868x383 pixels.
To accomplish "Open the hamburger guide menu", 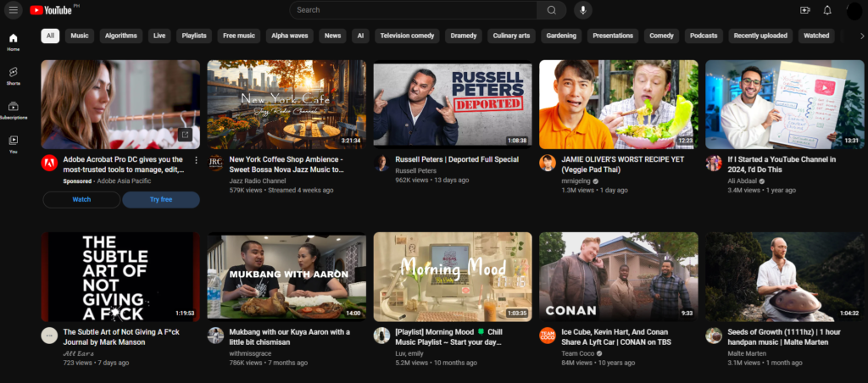I will tap(14, 10).
